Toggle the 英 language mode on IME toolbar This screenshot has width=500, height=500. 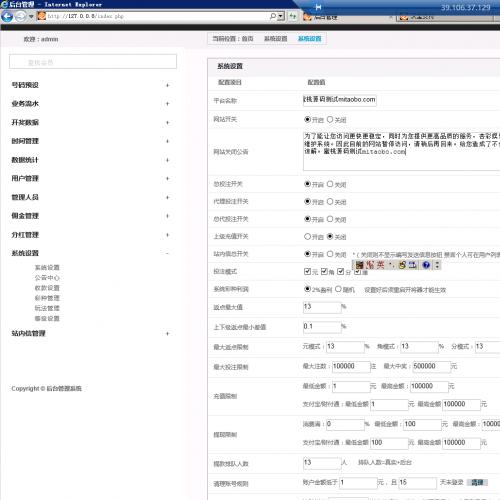(x=381, y=265)
